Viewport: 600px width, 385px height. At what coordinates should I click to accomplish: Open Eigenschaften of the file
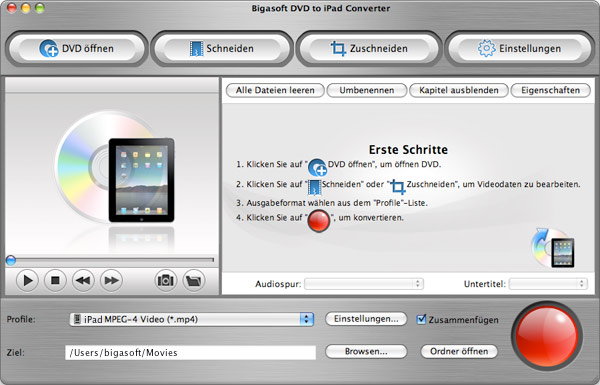click(x=551, y=90)
